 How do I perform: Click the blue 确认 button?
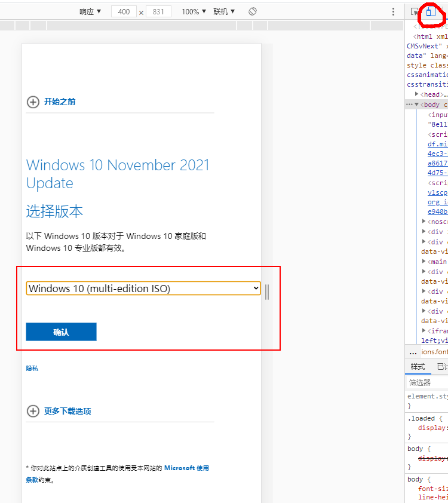(62, 332)
